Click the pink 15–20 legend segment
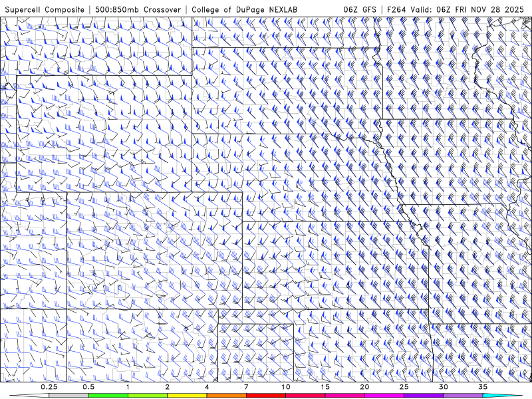 point(344,396)
